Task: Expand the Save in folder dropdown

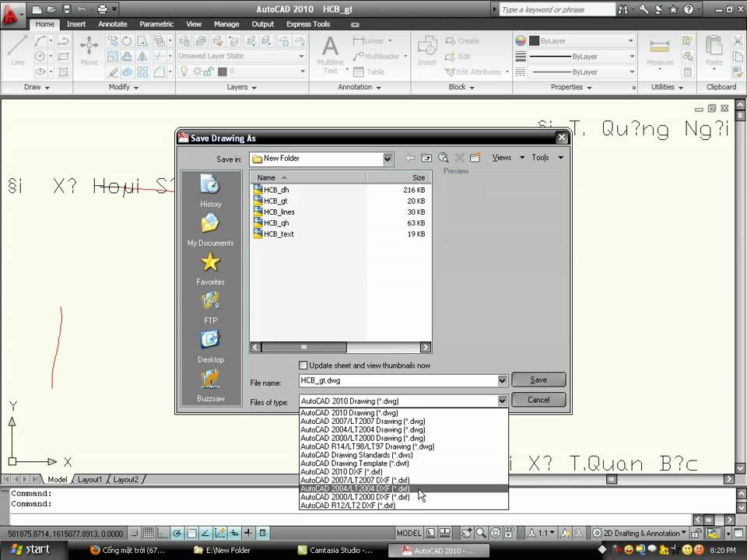Action: point(388,159)
